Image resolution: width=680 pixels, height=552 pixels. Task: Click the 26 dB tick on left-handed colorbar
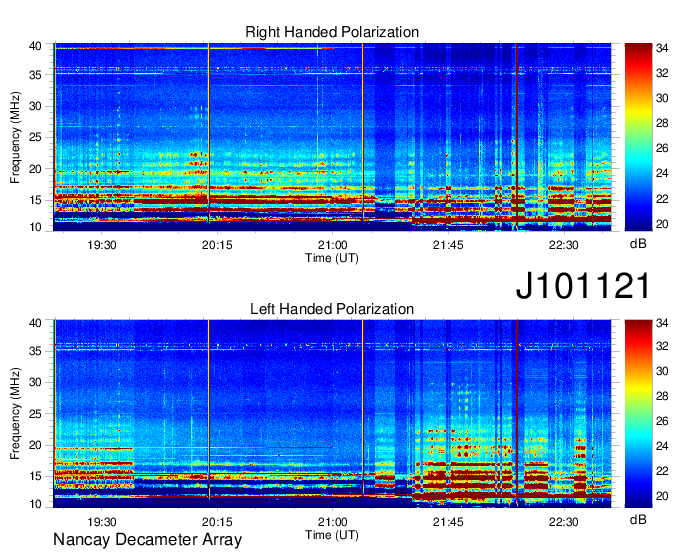pos(662,421)
